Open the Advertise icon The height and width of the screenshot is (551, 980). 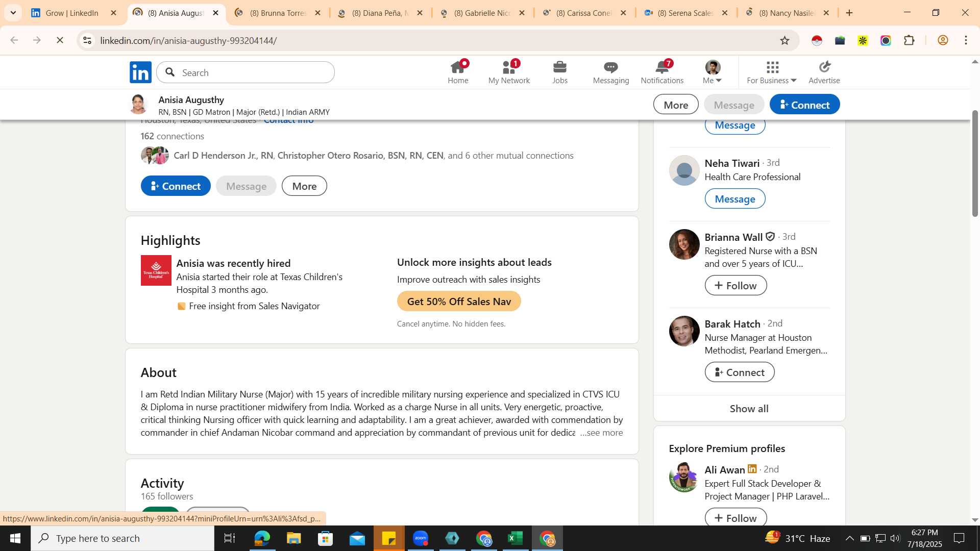click(824, 72)
